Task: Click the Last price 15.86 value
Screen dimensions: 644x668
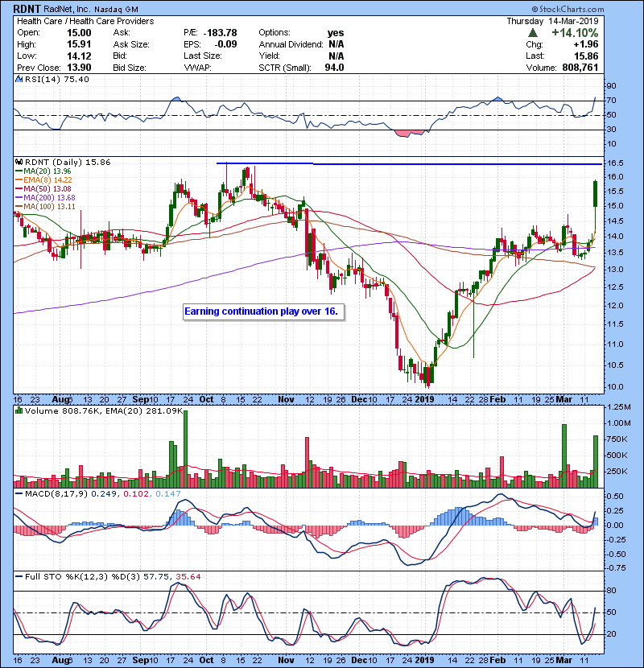Action: (586, 56)
